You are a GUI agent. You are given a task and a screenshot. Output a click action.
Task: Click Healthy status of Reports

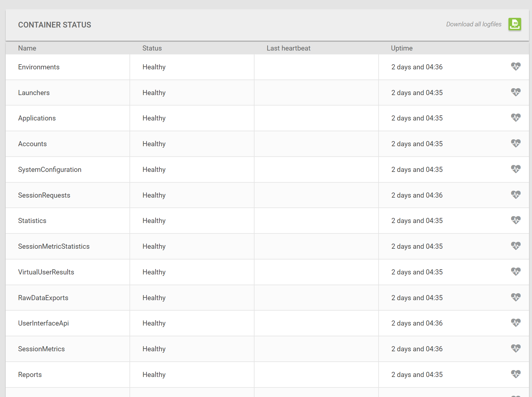[x=154, y=375]
